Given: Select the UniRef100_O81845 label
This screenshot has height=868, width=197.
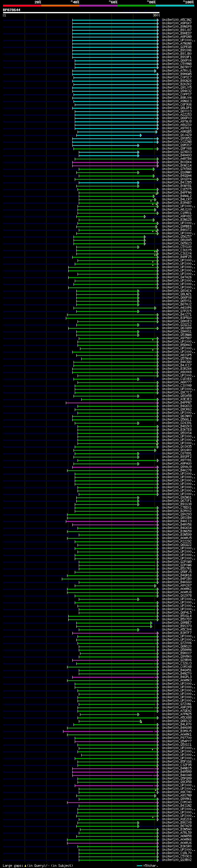Looking at the screenshot, I should [177, 240].
